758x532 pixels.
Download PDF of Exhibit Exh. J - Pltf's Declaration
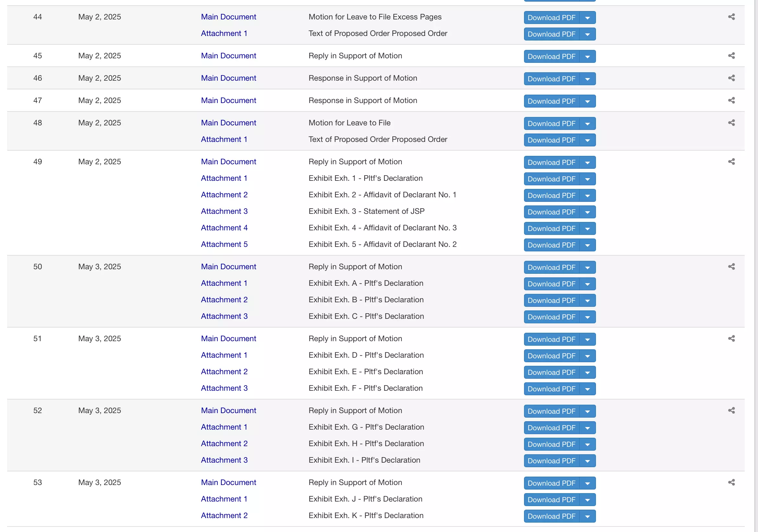551,500
